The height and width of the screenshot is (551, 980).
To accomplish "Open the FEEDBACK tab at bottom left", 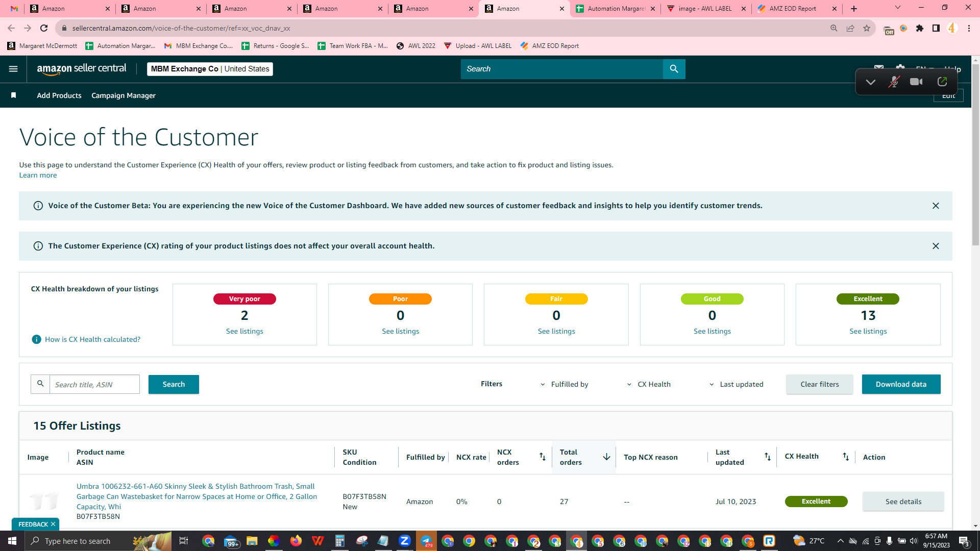I will pyautogui.click(x=33, y=524).
